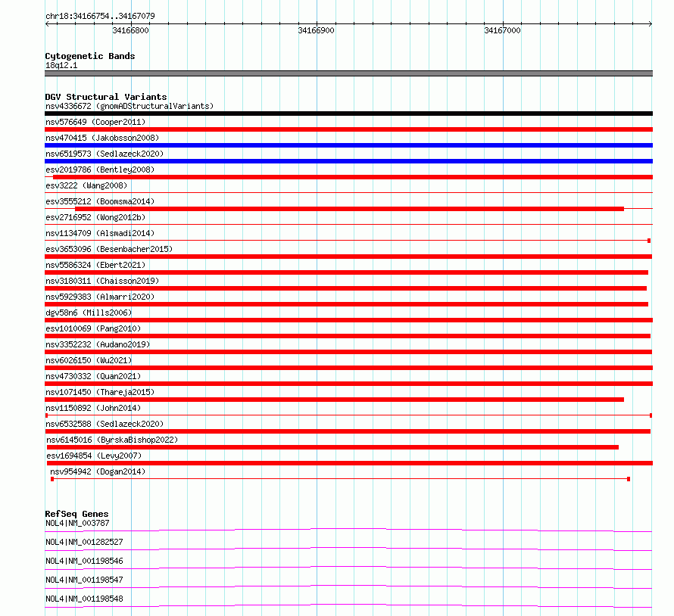The height and width of the screenshot is (616, 674).
Task: Click the red bar under nsv4730332 (Quan2021)
Action: point(348,384)
